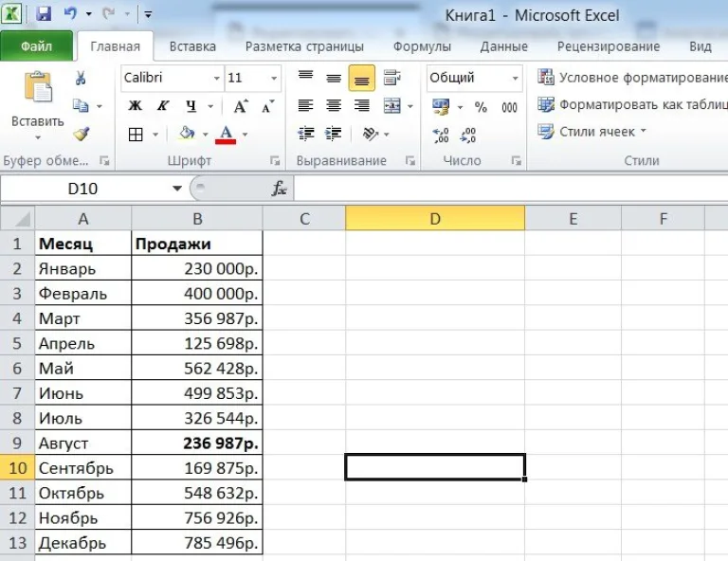
Task: Click the Insert Function fx icon
Action: click(279, 189)
